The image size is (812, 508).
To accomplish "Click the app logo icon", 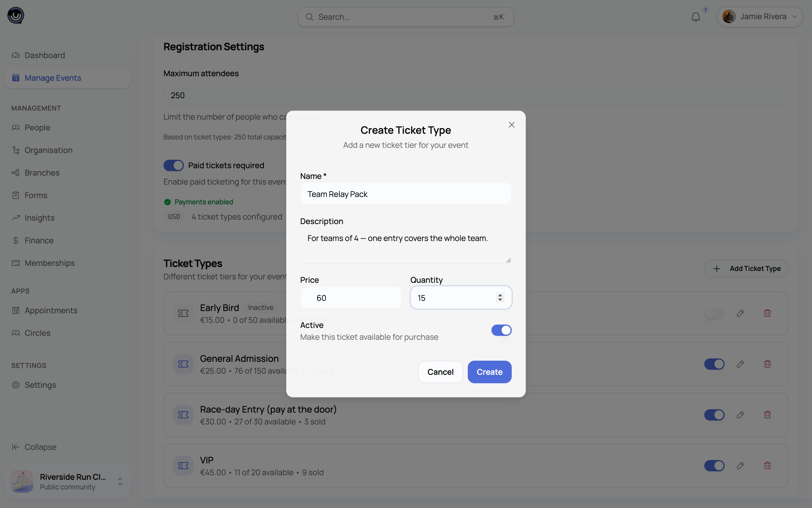I will [16, 16].
